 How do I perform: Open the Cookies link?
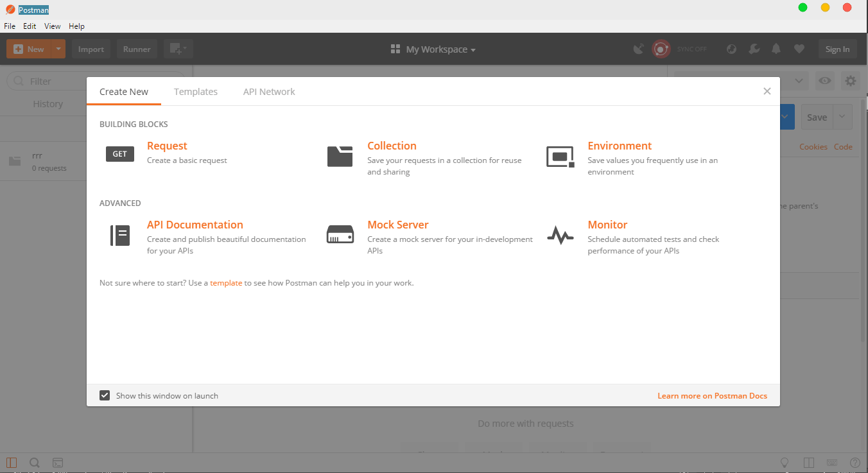[x=813, y=147]
